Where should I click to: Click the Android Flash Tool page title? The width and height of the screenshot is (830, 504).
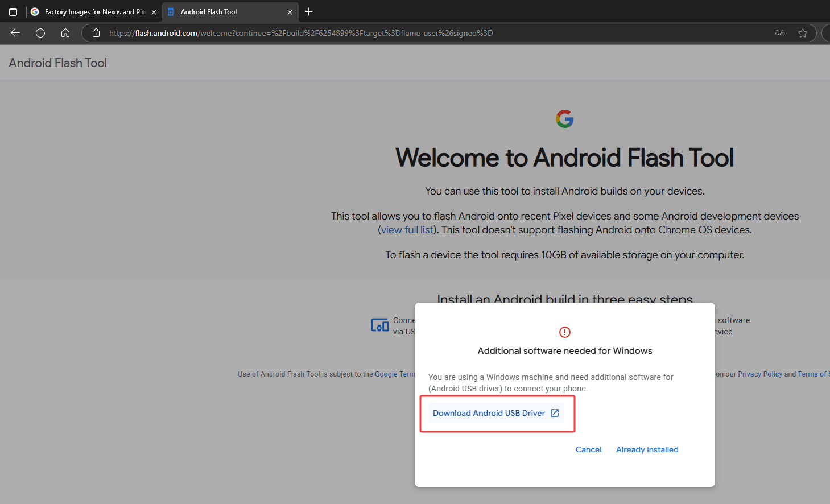(x=58, y=63)
